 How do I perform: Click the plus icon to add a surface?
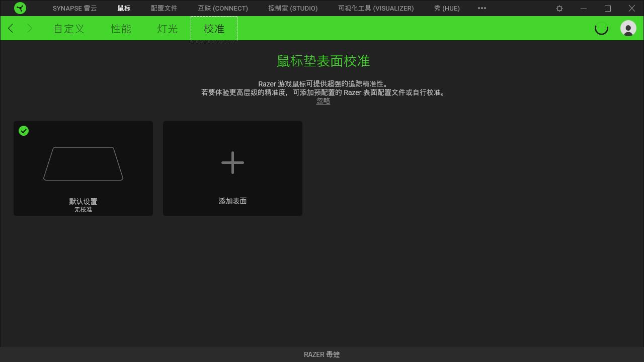(x=232, y=162)
